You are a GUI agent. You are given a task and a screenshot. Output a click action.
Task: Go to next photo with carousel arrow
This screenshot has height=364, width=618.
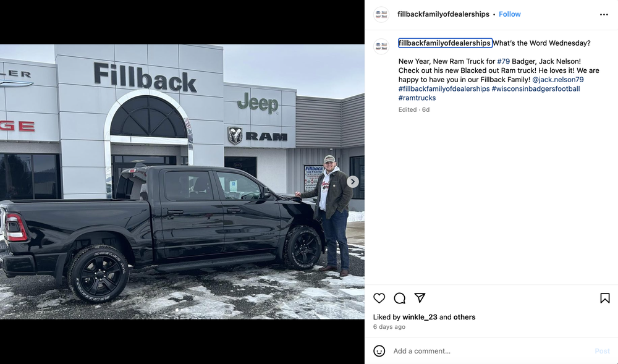coord(353,182)
